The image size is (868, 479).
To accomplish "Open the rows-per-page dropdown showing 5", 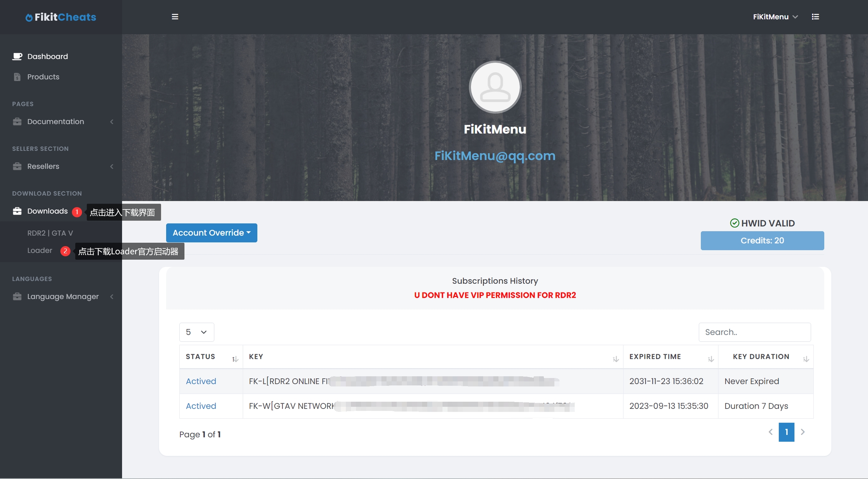I will (x=197, y=332).
